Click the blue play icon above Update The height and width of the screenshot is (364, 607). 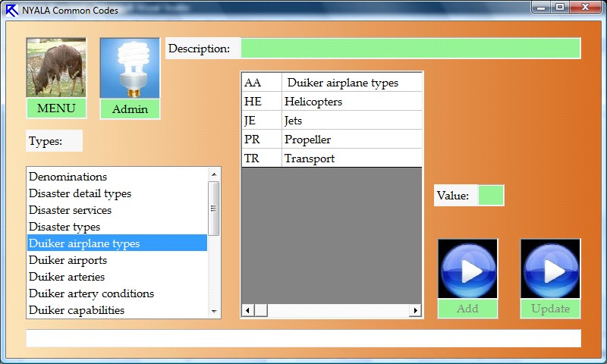pyautogui.click(x=550, y=269)
